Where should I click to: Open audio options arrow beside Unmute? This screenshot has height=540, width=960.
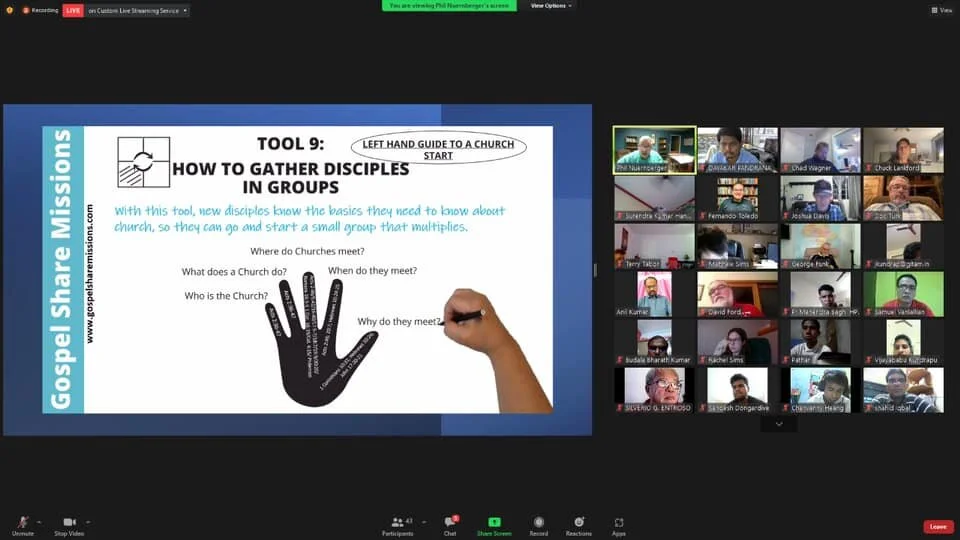coord(39,522)
